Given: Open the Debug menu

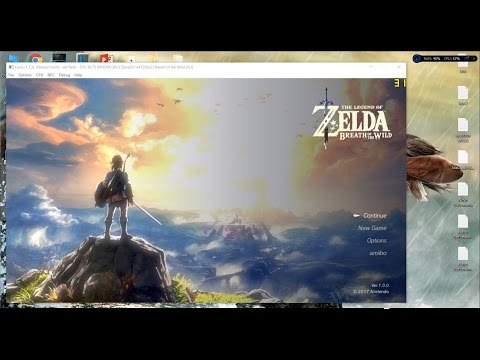Looking at the screenshot, I should coord(64,75).
